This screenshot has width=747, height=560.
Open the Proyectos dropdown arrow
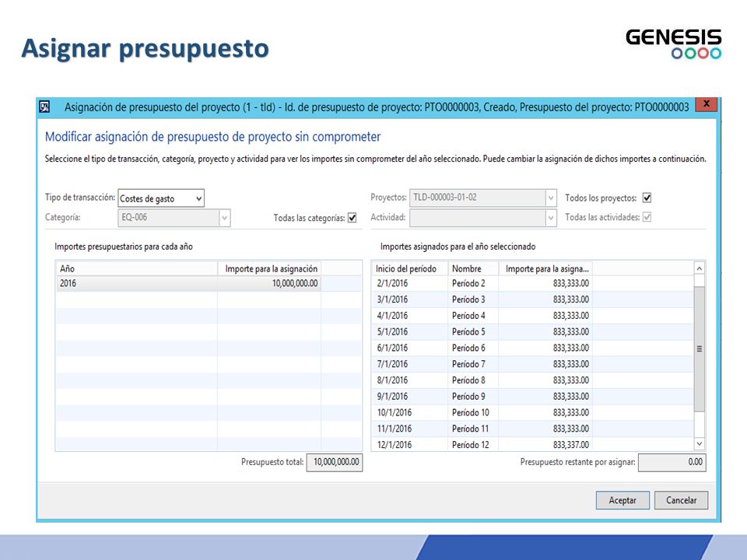[551, 198]
